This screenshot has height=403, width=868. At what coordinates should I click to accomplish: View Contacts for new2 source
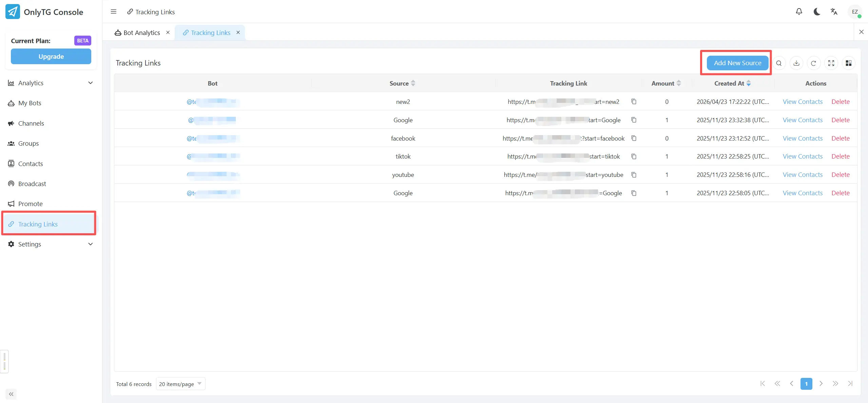(x=803, y=102)
